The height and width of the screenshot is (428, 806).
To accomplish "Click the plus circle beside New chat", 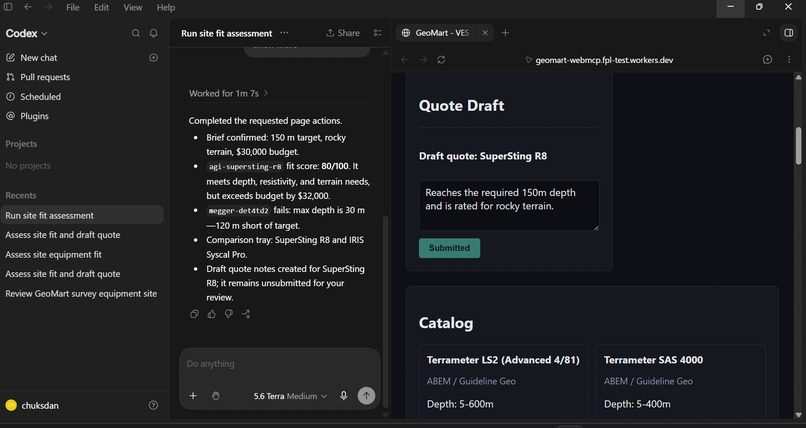I will 153,58.
